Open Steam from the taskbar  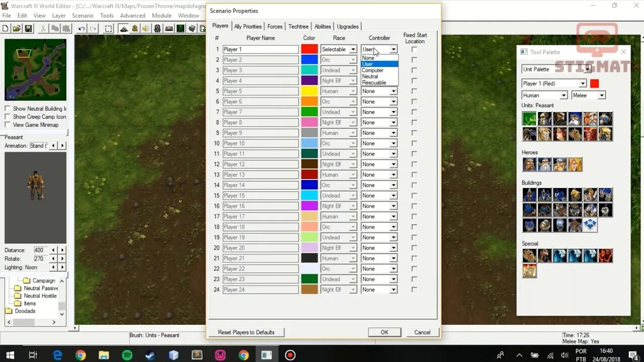click(x=150, y=355)
